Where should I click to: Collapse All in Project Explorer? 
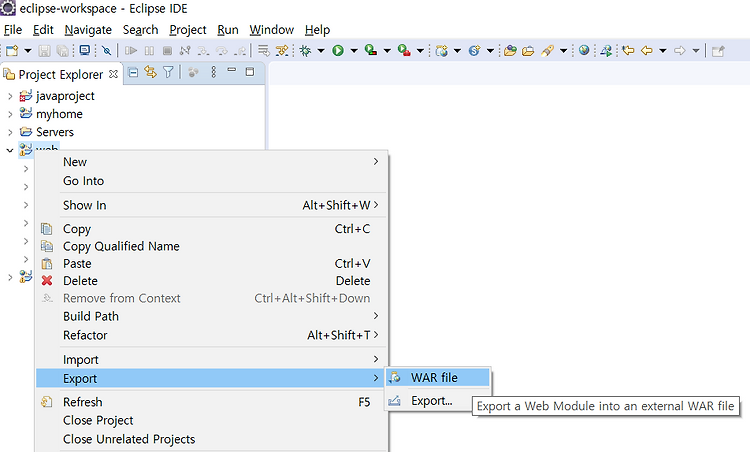pos(133,72)
